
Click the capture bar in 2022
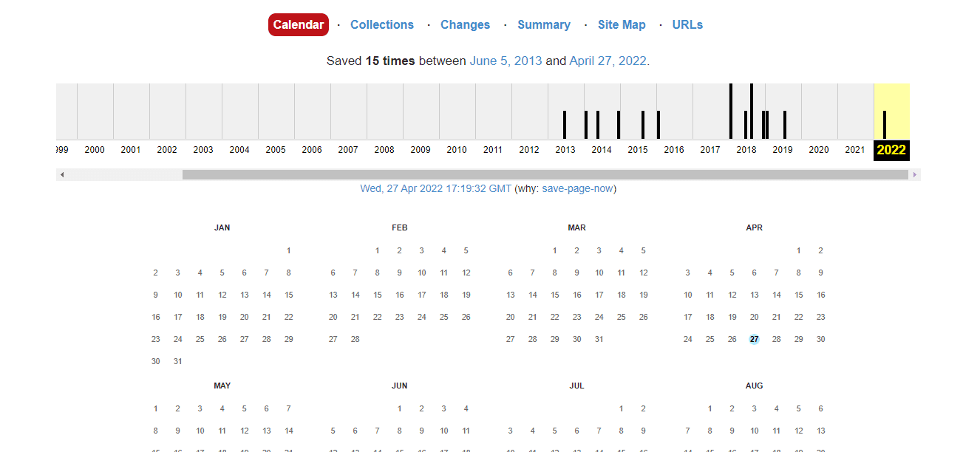885,124
